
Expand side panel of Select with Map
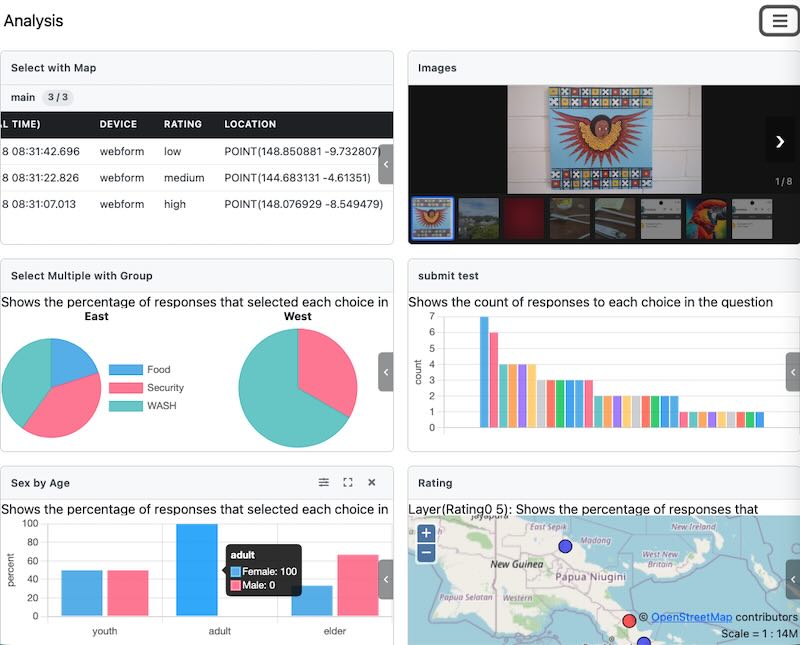(386, 164)
